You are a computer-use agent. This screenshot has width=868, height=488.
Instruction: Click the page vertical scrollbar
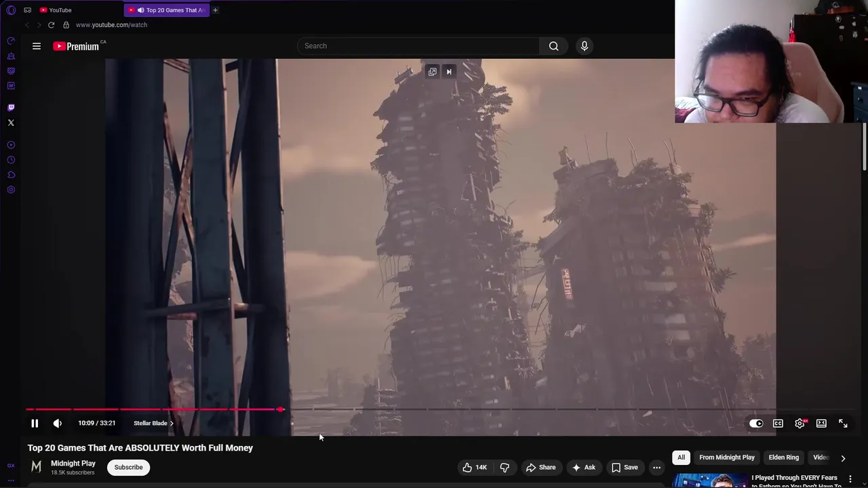coord(864,146)
